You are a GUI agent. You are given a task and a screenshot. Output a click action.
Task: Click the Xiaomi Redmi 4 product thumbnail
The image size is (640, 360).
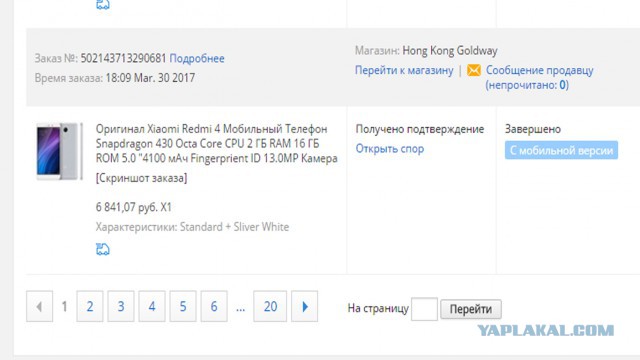(59, 151)
